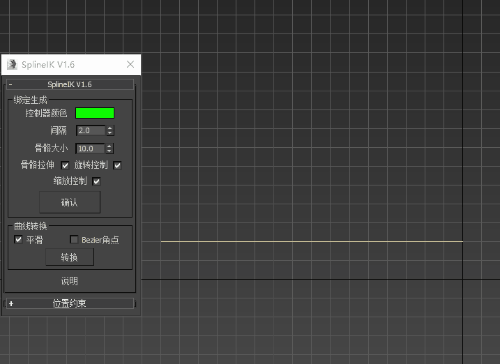
Task: Click the 转换 button
Action: pyautogui.click(x=69, y=257)
